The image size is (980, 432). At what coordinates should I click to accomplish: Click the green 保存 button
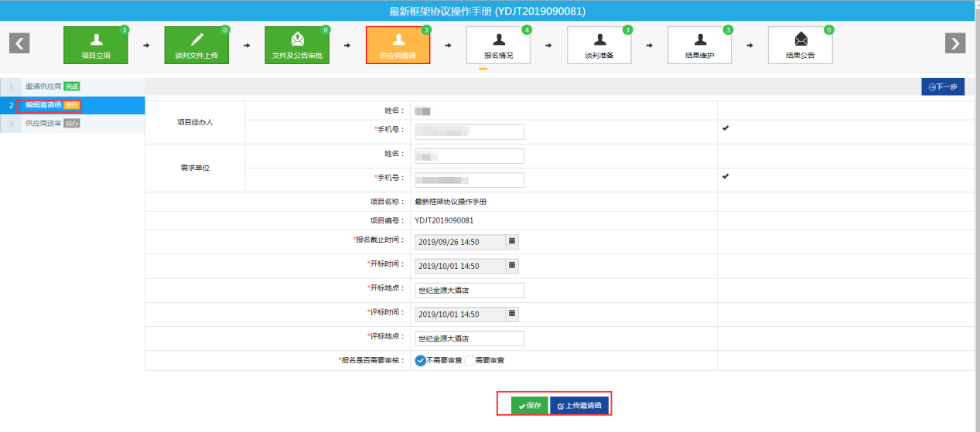pos(530,406)
